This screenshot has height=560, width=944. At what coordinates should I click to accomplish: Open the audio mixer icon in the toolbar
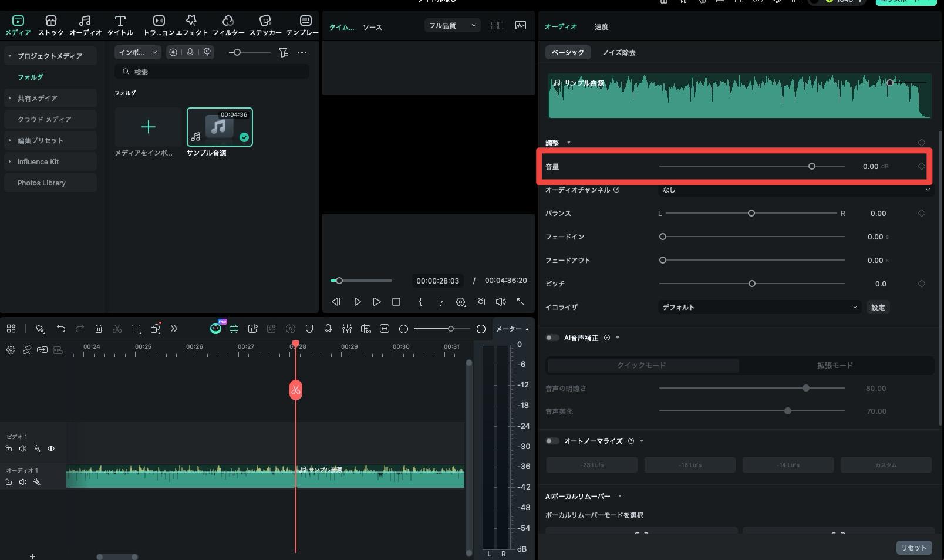tap(348, 329)
